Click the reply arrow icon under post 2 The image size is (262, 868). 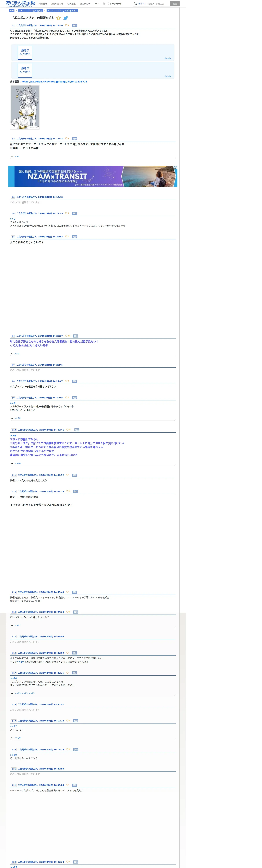tap(12, 157)
